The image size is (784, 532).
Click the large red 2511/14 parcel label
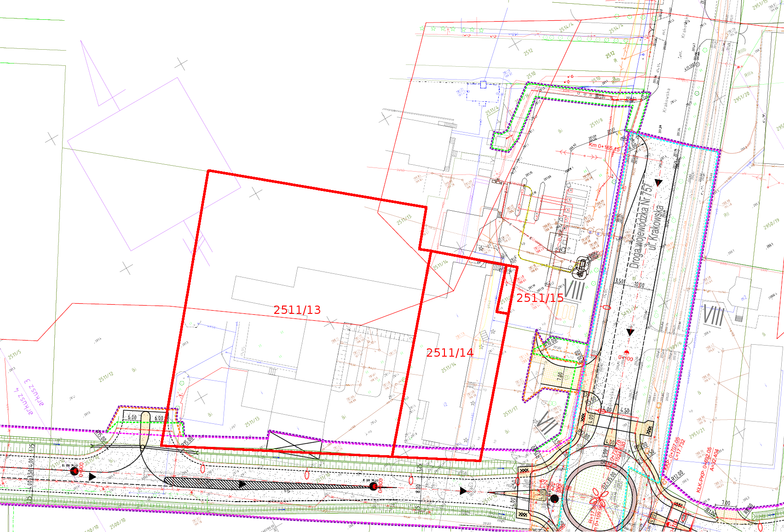[x=450, y=353]
